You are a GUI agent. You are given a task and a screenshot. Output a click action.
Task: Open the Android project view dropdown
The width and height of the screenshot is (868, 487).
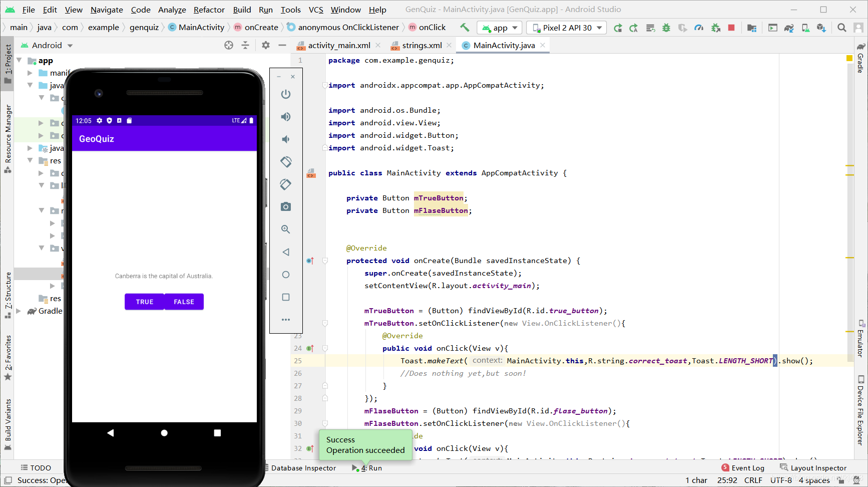[47, 45]
